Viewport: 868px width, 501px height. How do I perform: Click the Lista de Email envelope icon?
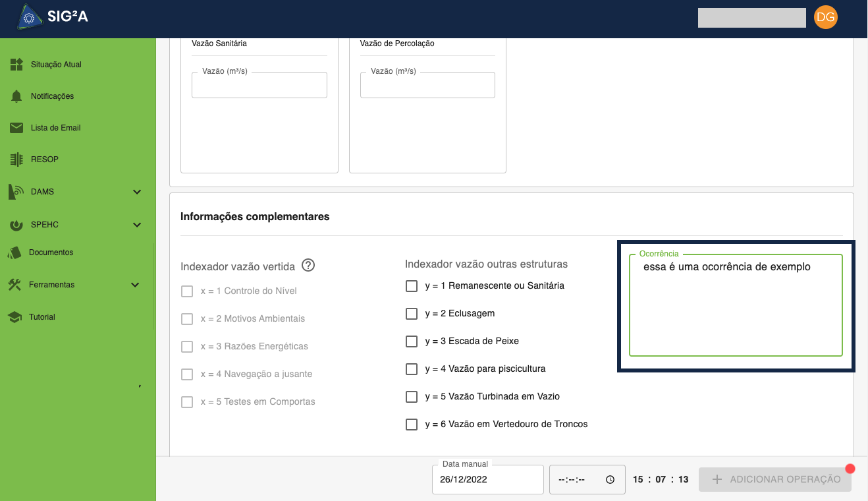tap(16, 128)
